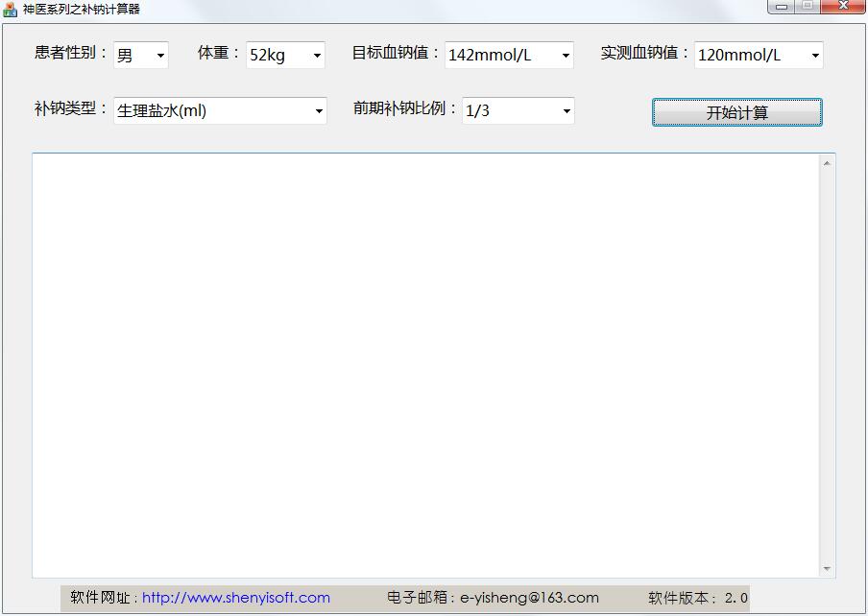This screenshot has height=616, width=868.
Task: Select the 142mmol/L text in target sodium field
Action: click(x=490, y=55)
